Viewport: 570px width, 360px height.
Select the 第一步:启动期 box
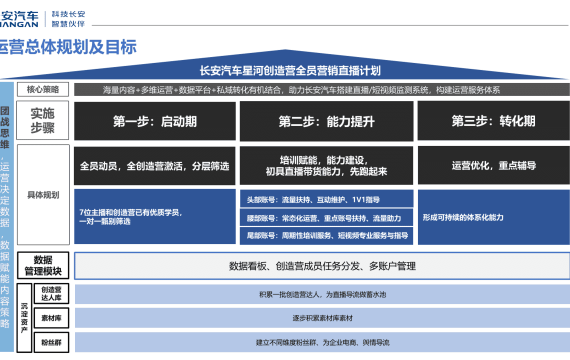click(x=155, y=121)
